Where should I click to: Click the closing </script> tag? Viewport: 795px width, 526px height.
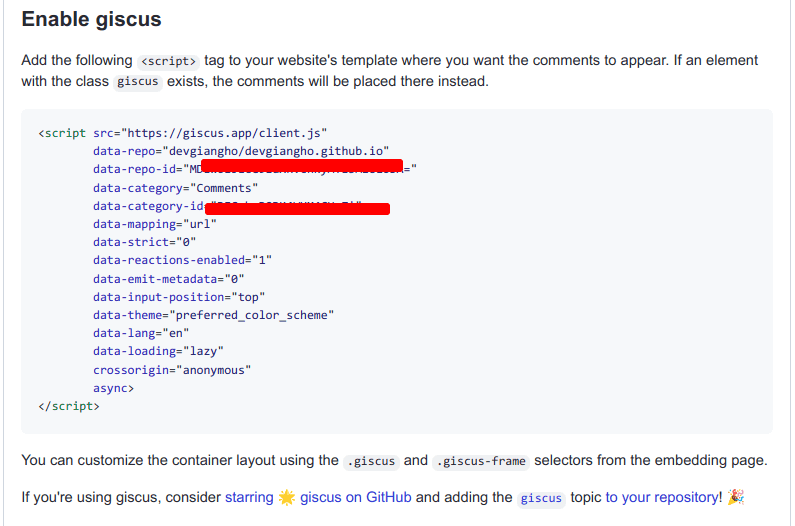click(x=69, y=405)
